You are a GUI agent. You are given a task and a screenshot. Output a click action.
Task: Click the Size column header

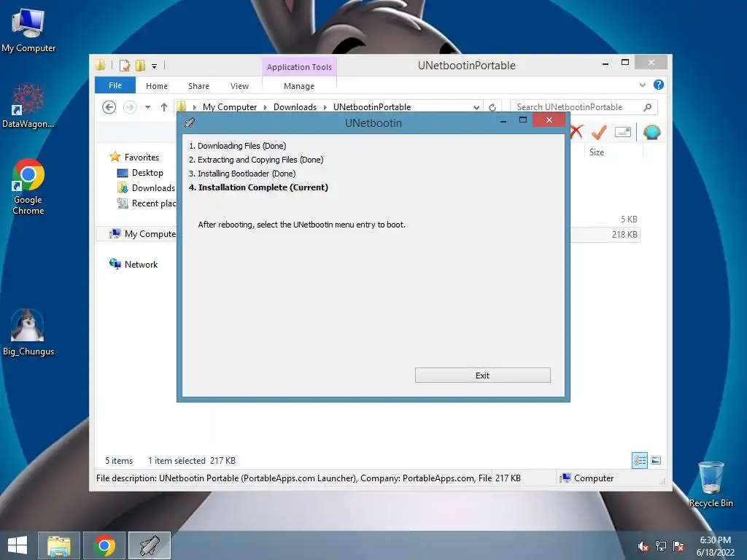coord(597,152)
